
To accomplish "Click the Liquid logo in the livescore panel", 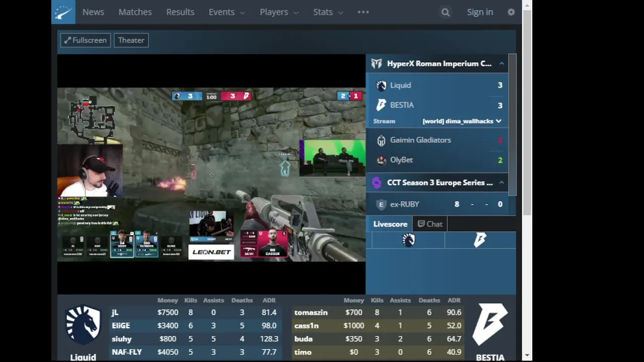I will pyautogui.click(x=409, y=240).
